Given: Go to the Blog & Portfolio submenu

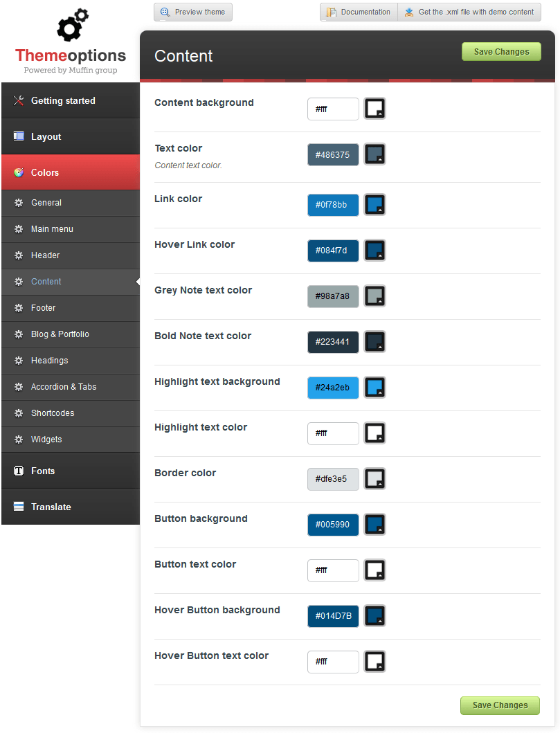Looking at the screenshot, I should (71, 334).
